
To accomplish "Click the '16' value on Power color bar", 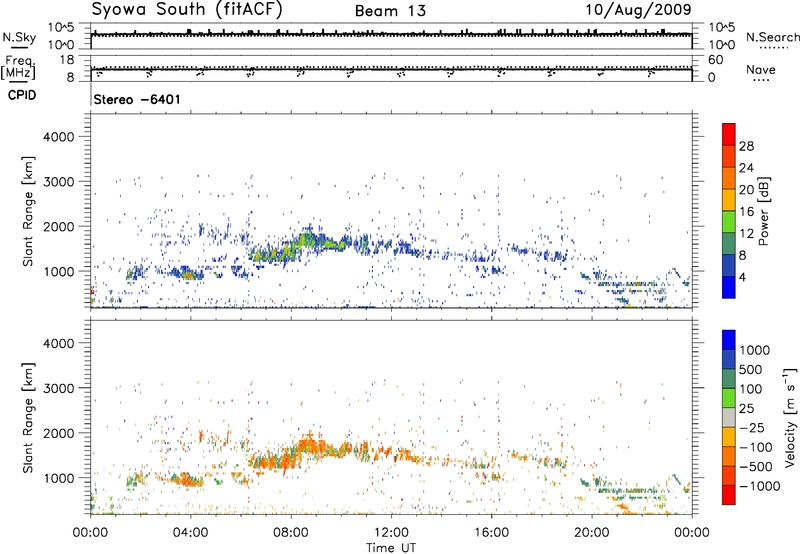I will [746, 212].
